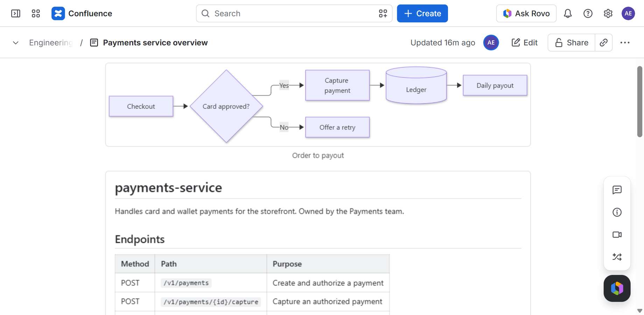644x315 pixels.
Task: Click the Create button
Action: point(422,13)
